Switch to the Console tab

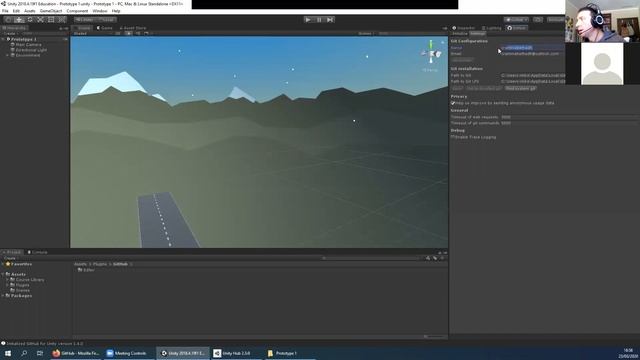tap(38, 252)
